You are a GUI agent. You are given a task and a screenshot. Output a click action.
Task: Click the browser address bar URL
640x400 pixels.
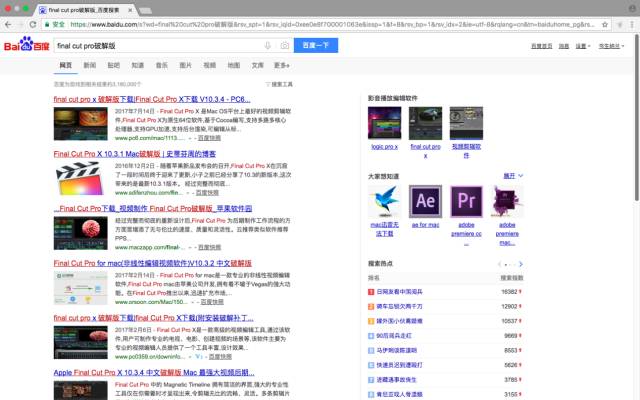[331, 24]
